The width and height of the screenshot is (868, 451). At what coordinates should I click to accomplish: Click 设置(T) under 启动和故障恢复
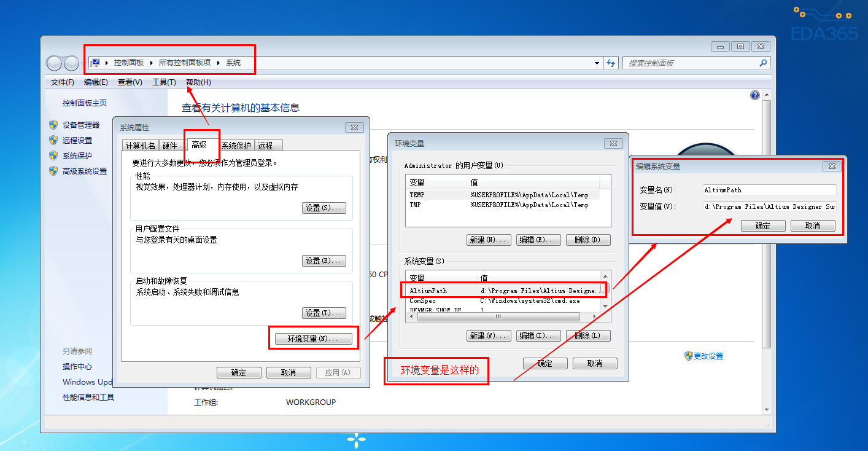pos(325,313)
